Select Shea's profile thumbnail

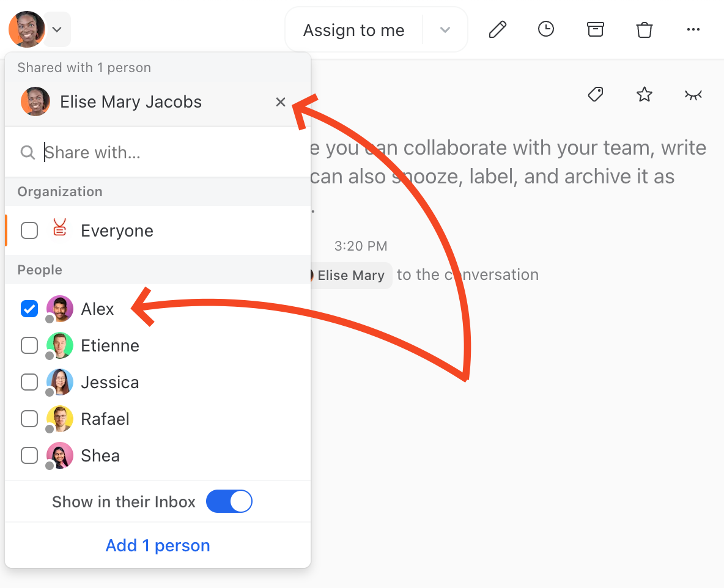pos(59,455)
